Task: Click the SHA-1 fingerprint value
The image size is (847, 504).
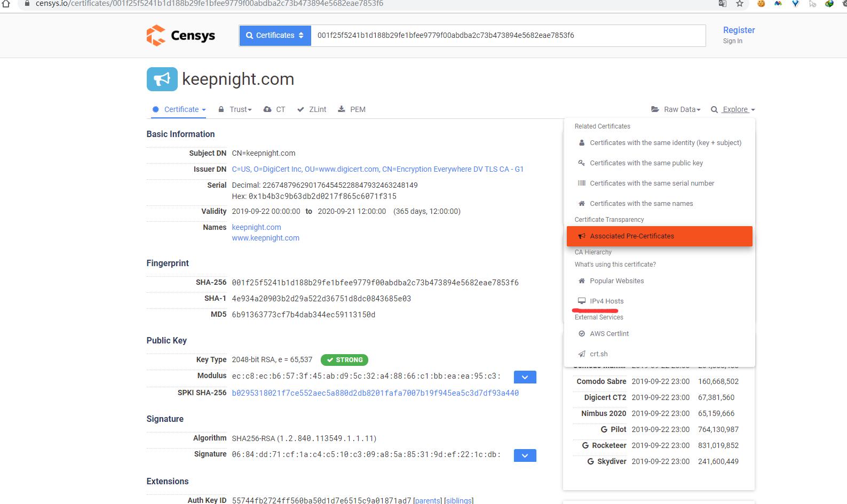Action: tap(321, 299)
